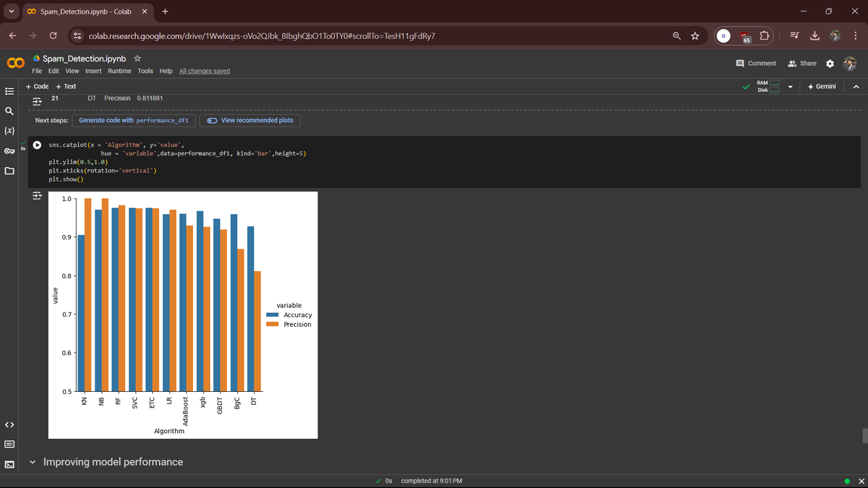868x488 pixels.
Task: Click the Share button
Action: (x=802, y=64)
